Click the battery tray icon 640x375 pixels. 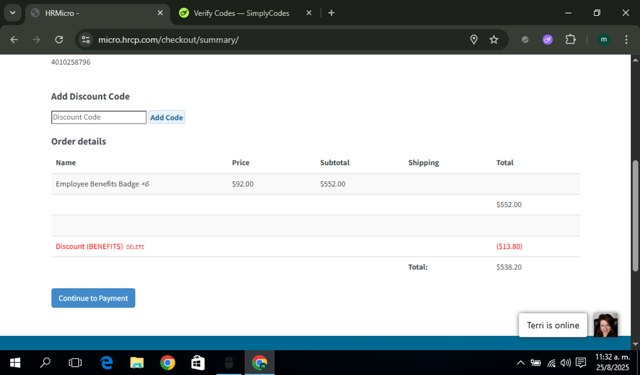coord(536,363)
